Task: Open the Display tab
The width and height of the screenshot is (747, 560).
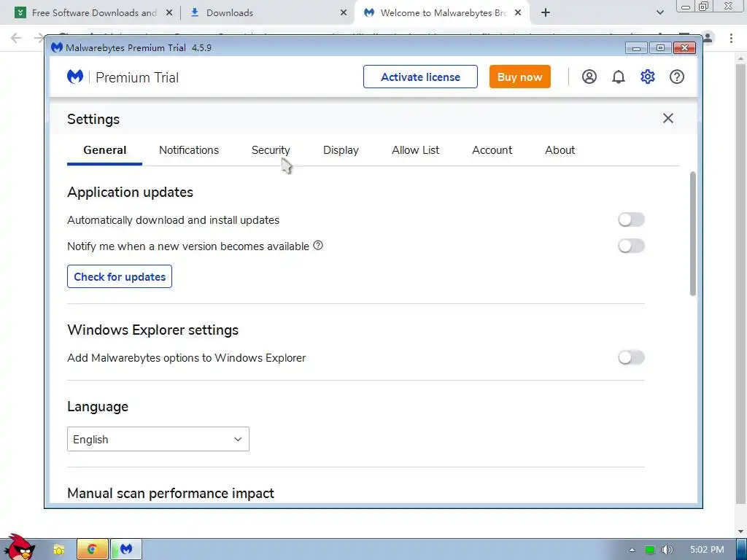Action: (341, 150)
